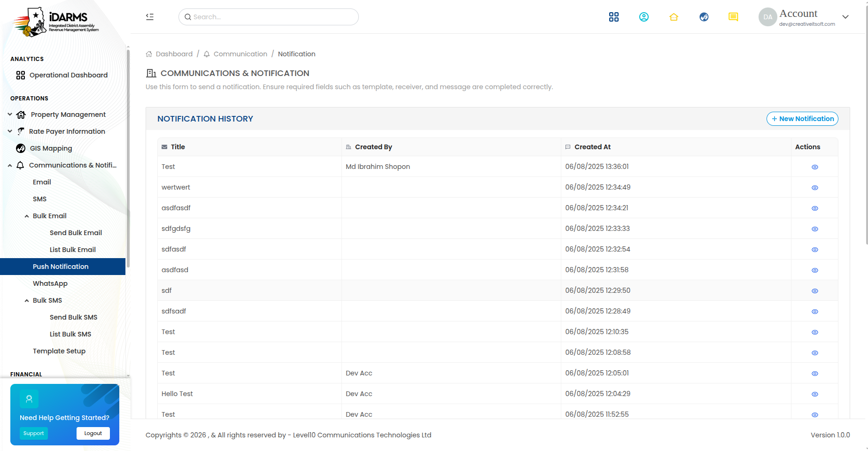Expand Property Management chevron

click(x=10, y=114)
